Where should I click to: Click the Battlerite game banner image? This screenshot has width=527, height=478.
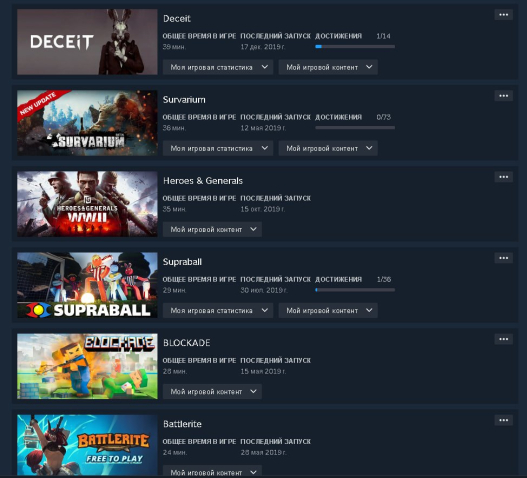[87, 445]
